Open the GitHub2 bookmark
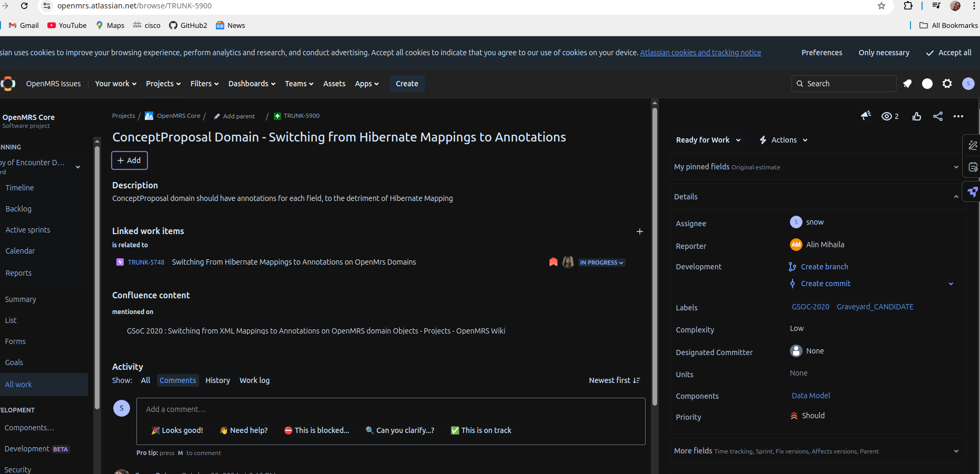This screenshot has width=980, height=474. click(x=188, y=25)
